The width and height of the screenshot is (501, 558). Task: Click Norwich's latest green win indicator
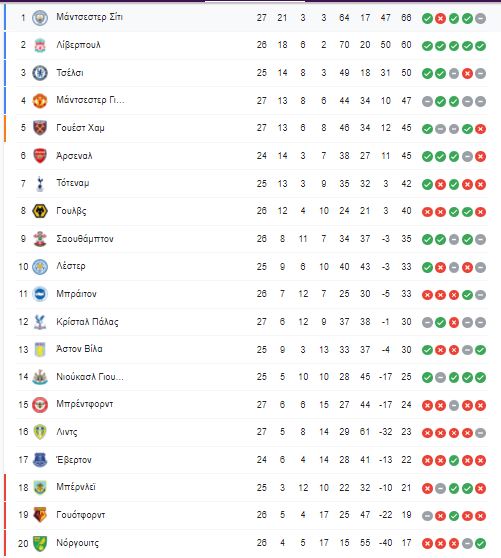(480, 543)
